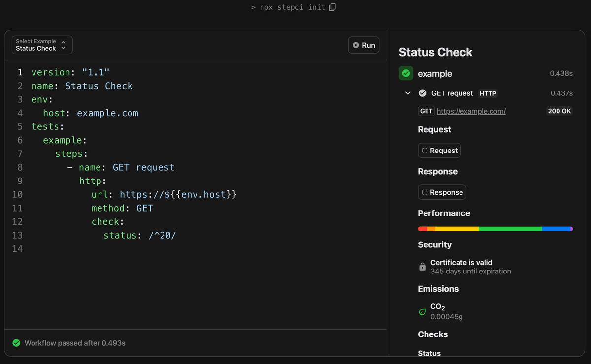The height and width of the screenshot is (364, 591).
Task: Click into the host: example.com editor line
Action: point(90,113)
